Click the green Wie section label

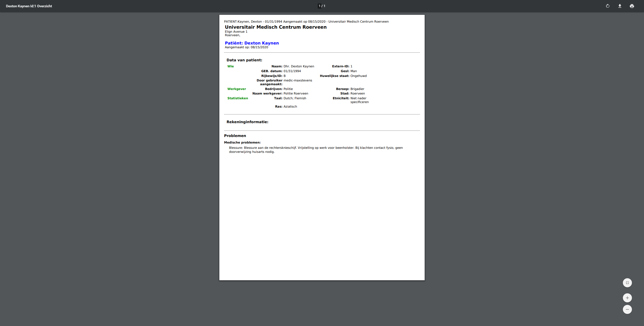pos(230,66)
